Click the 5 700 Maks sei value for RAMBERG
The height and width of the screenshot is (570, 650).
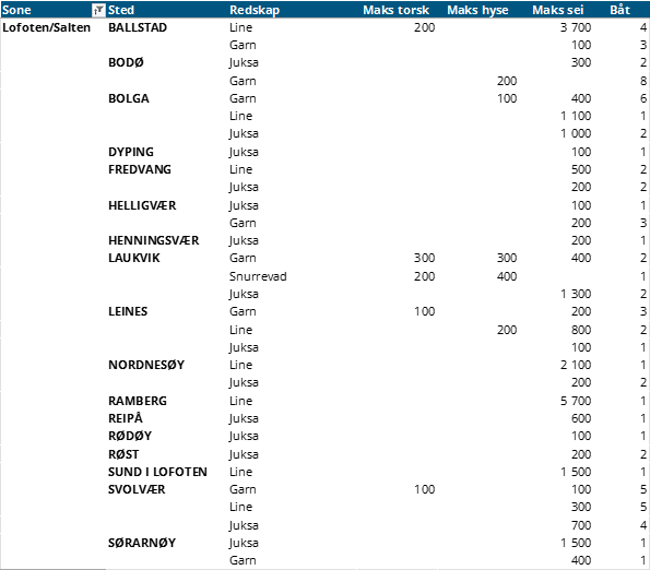tap(575, 401)
